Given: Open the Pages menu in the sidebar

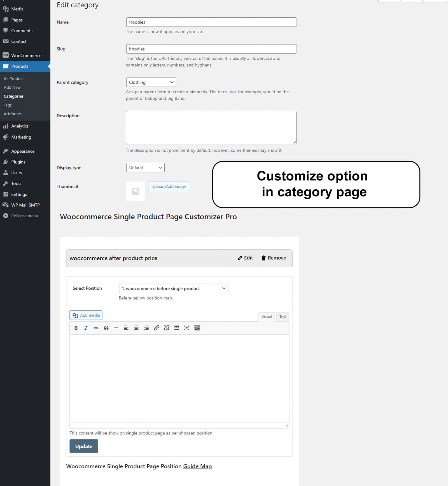Looking at the screenshot, I should coord(25,20).
